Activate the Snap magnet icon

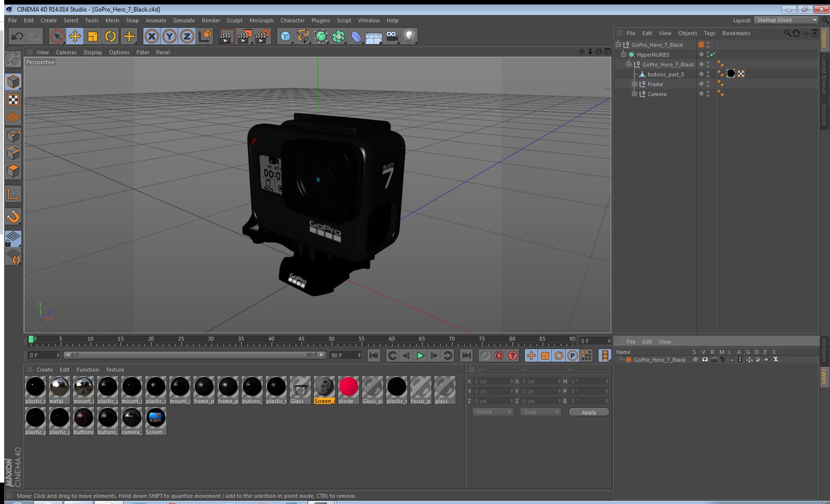[13, 217]
